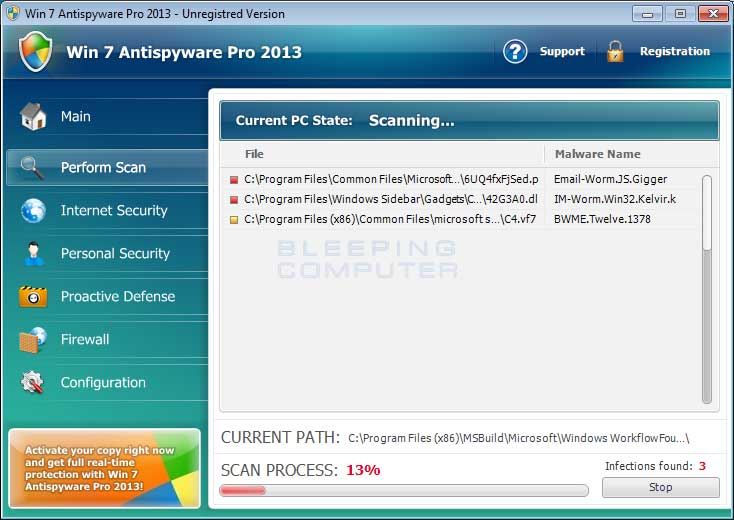Click the Personal Security person icon

tap(33, 254)
